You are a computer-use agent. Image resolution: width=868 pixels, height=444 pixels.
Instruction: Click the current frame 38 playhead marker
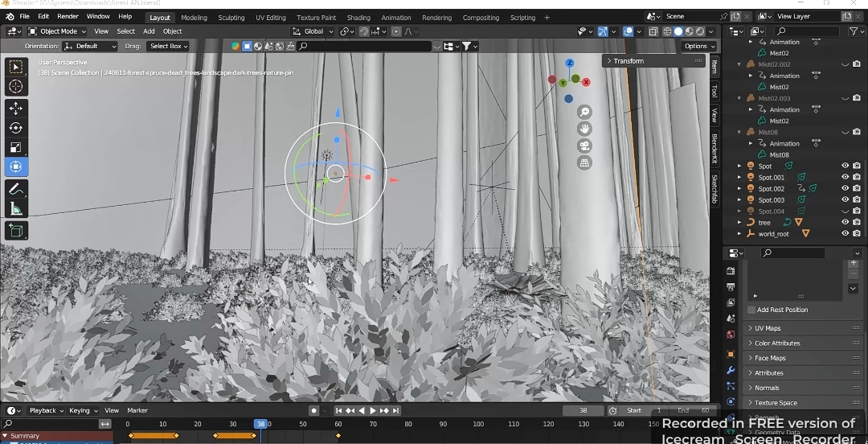(260, 424)
